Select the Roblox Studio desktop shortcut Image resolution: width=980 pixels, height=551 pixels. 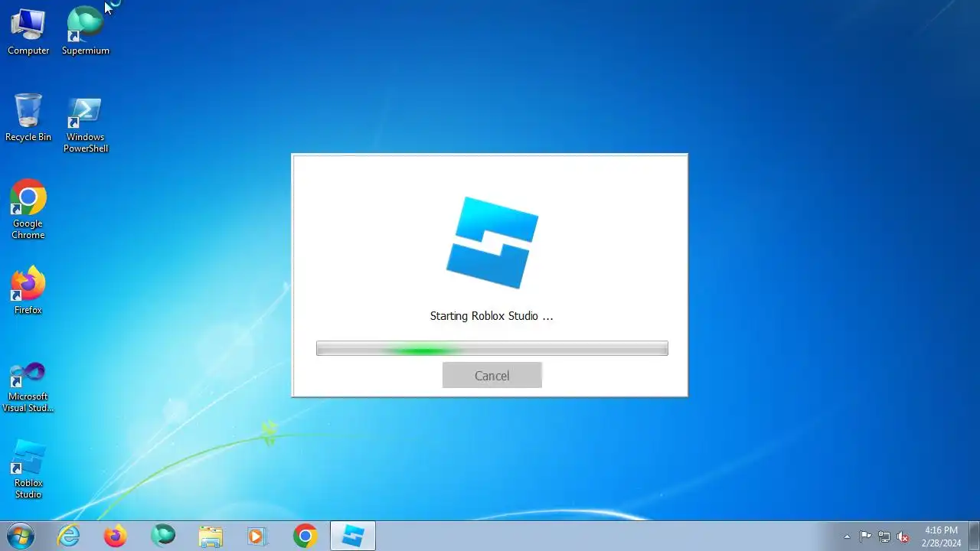point(28,469)
